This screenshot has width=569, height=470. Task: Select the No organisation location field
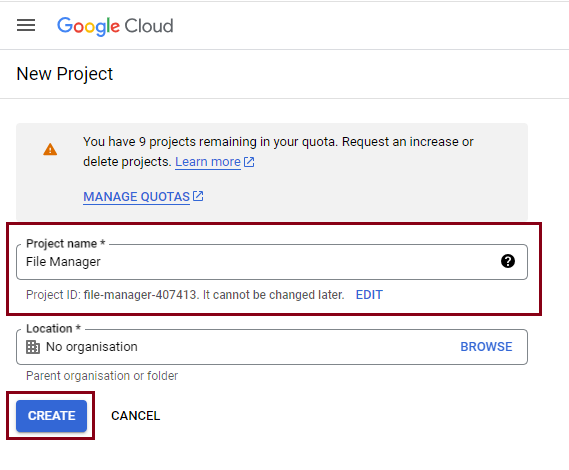(272, 347)
